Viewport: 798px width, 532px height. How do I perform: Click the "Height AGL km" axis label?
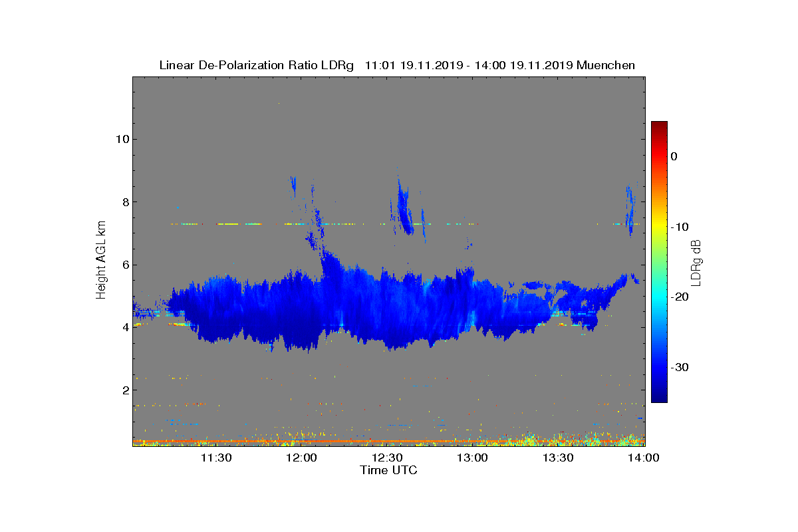101,261
